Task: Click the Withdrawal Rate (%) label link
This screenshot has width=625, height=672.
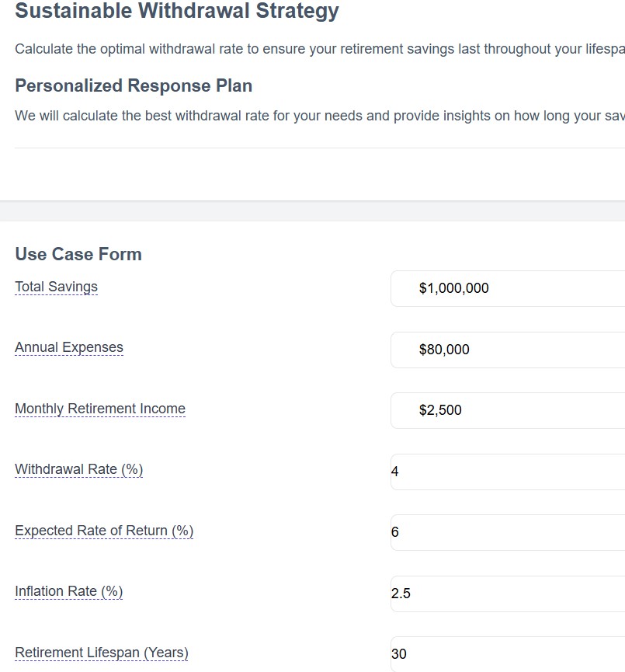Action: (78, 469)
